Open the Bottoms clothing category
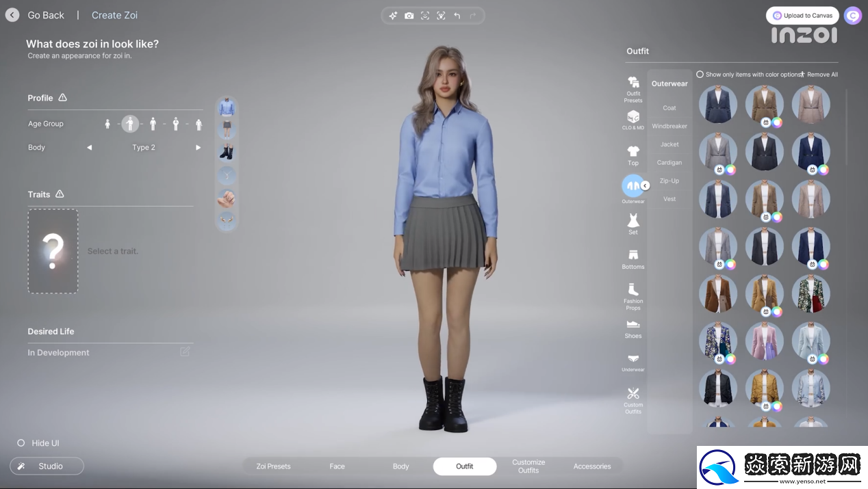Image resolution: width=868 pixels, height=489 pixels. (x=633, y=259)
